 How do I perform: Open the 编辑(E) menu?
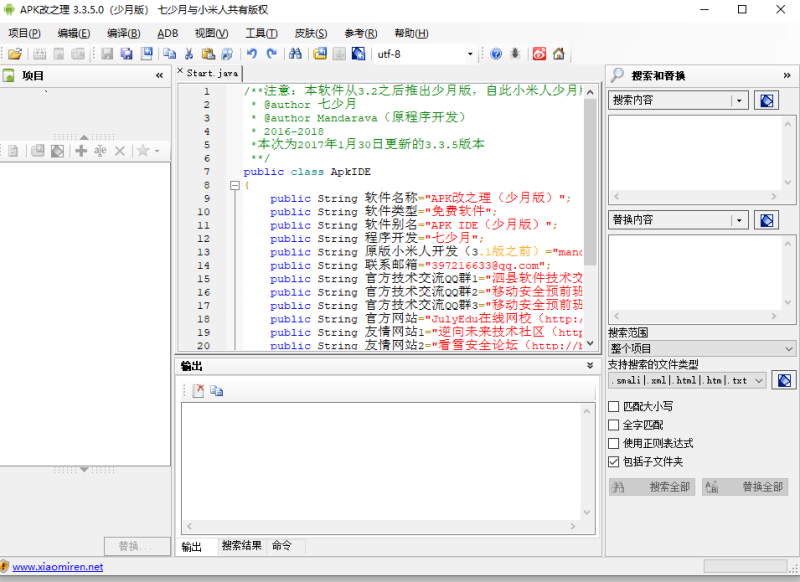point(73,33)
